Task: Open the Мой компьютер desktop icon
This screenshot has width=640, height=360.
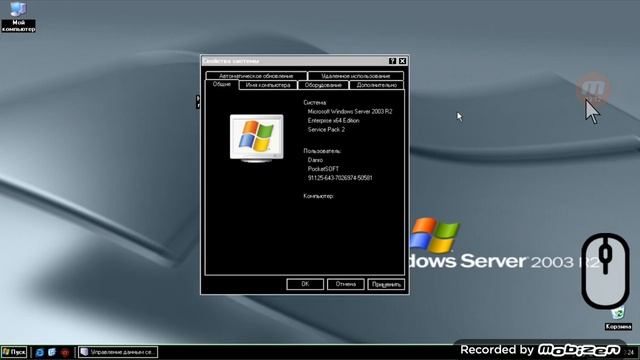Action: [x=18, y=16]
